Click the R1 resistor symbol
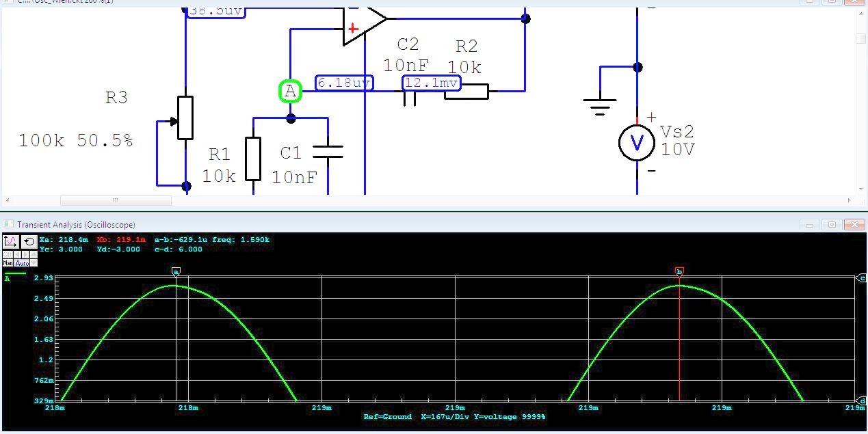 pyautogui.click(x=253, y=159)
